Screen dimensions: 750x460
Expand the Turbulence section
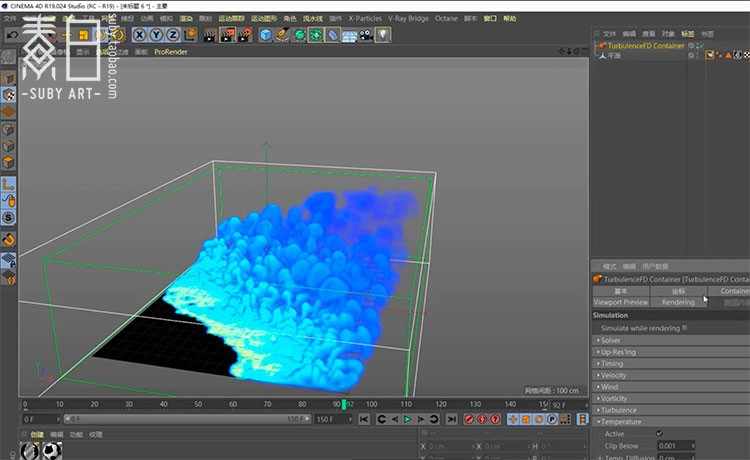click(672, 410)
